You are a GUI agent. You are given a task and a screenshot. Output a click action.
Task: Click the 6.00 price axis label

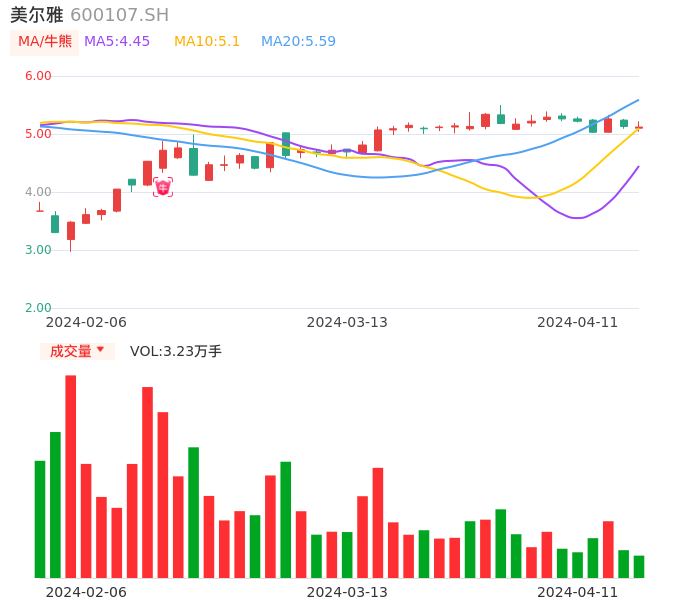click(38, 76)
